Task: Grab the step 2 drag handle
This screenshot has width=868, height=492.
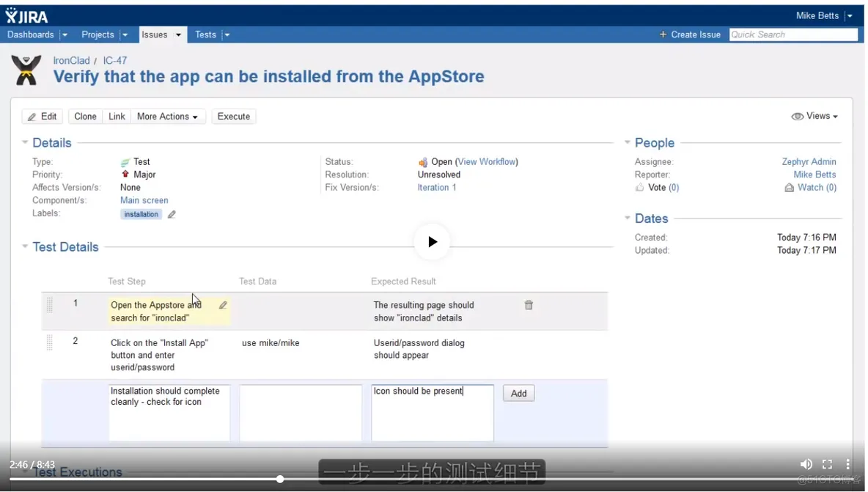Action: click(49, 342)
